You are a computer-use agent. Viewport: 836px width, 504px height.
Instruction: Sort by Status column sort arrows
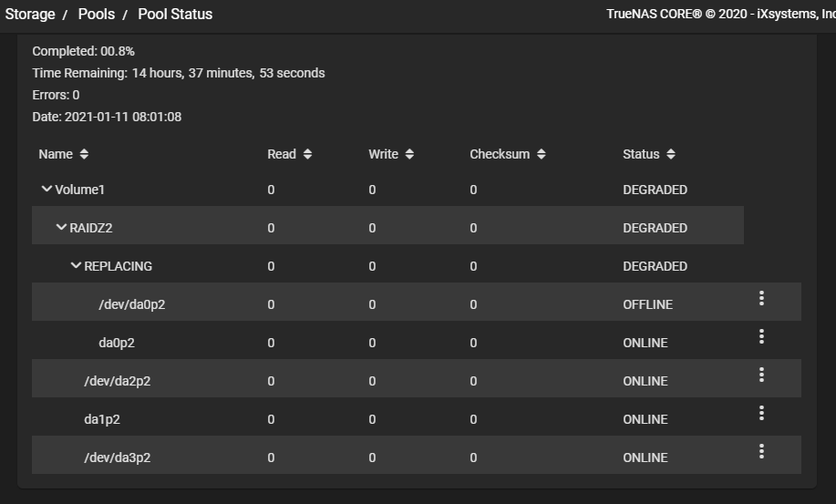click(x=671, y=154)
